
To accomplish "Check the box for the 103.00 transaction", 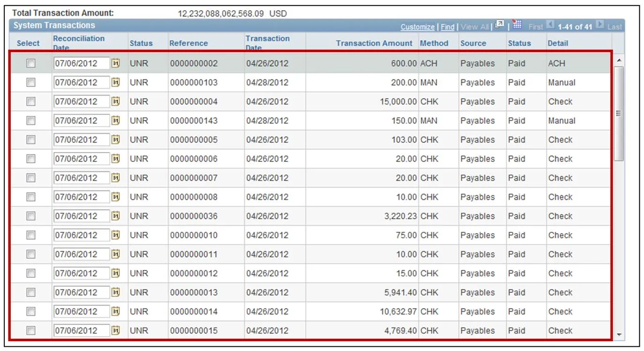I will (31, 140).
